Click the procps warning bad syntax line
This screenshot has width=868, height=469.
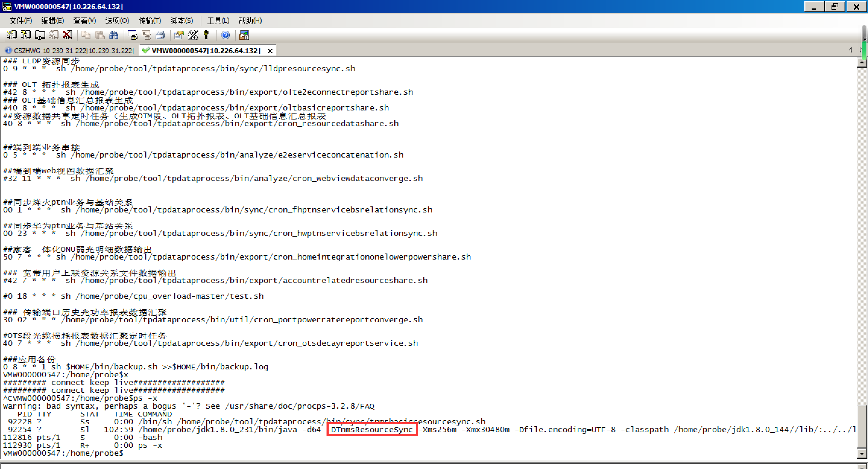(x=189, y=406)
